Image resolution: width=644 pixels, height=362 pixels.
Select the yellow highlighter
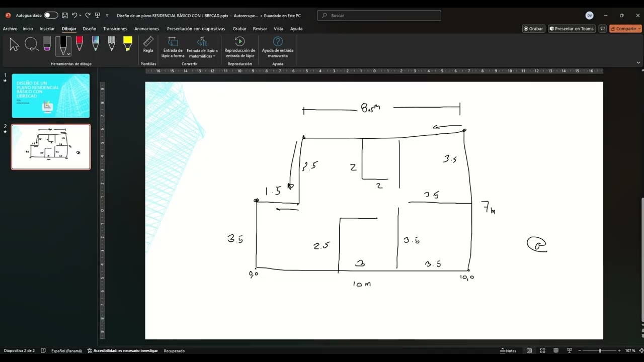128,44
